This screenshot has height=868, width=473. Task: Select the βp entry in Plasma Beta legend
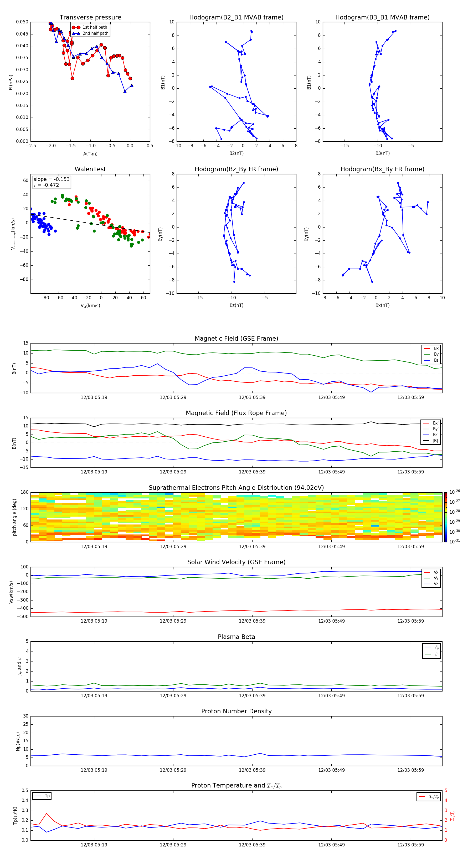click(x=431, y=647)
